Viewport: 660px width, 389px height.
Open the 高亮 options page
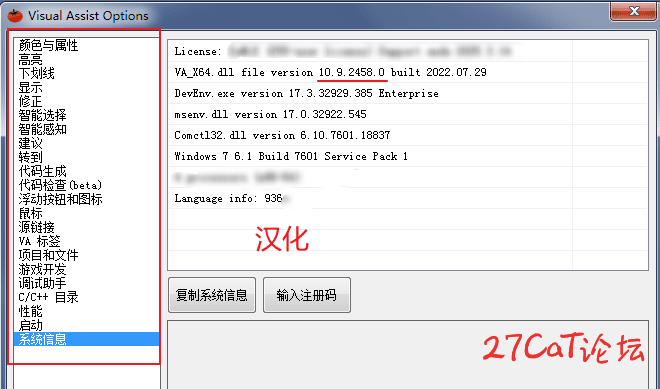[30, 59]
